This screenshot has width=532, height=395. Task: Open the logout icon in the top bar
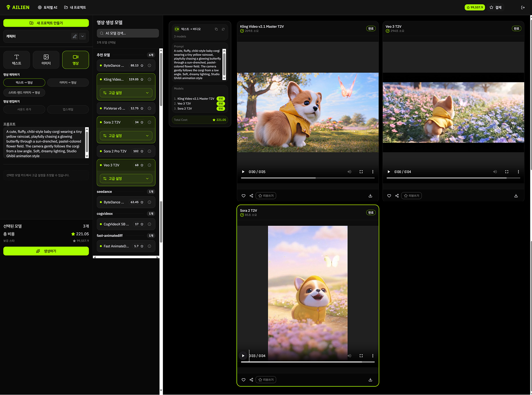(x=523, y=7)
